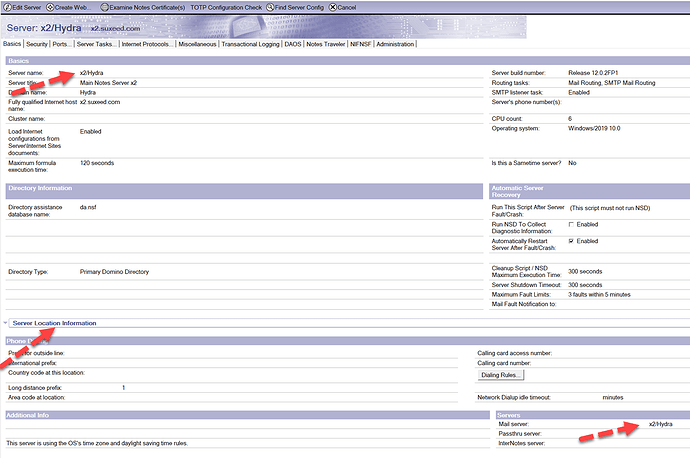Click the Edit Server action label

(26, 7)
